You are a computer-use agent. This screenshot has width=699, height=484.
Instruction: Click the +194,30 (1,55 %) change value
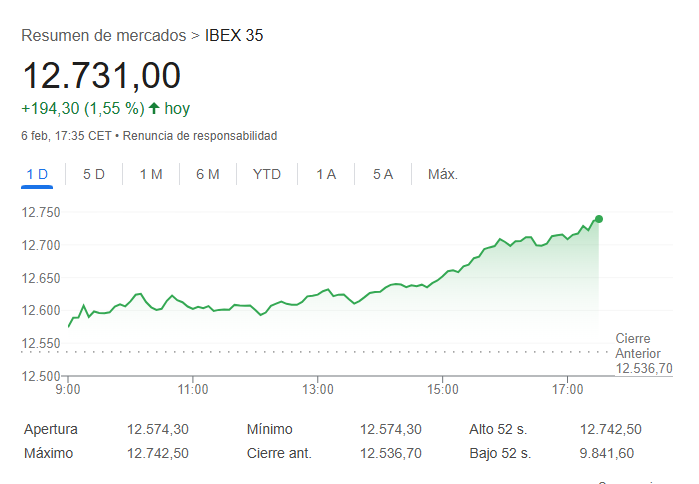[x=82, y=108]
